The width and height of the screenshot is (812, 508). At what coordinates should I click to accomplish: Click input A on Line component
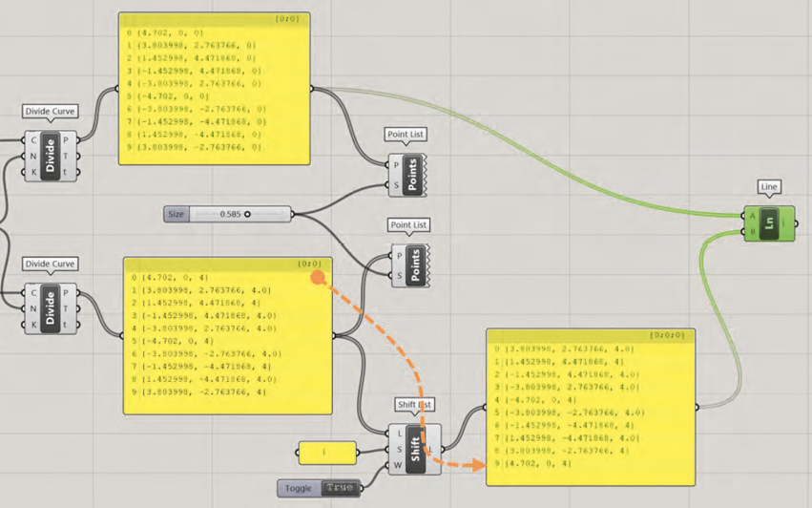[745, 216]
